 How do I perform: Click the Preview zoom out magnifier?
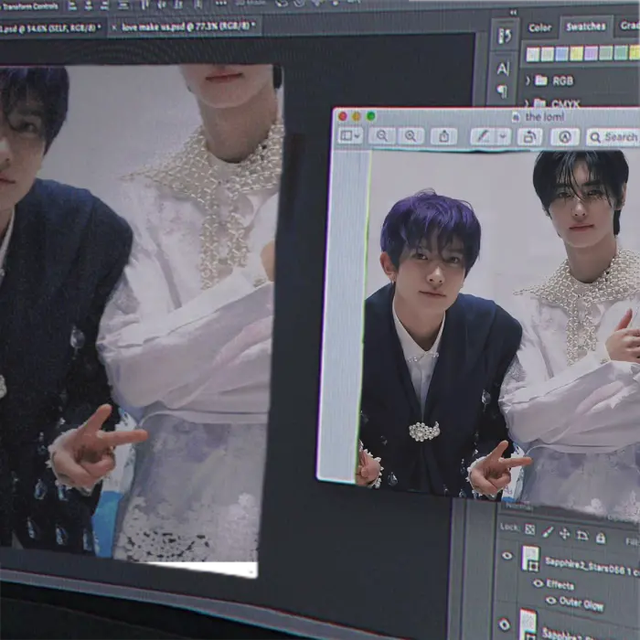click(x=381, y=135)
